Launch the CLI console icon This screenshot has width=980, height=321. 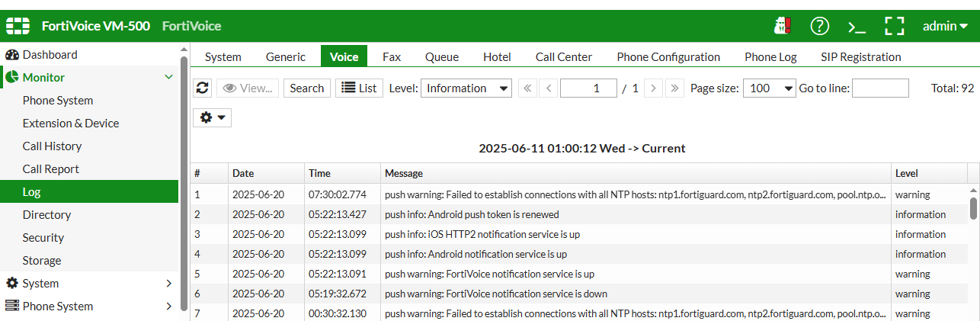pyautogui.click(x=857, y=27)
